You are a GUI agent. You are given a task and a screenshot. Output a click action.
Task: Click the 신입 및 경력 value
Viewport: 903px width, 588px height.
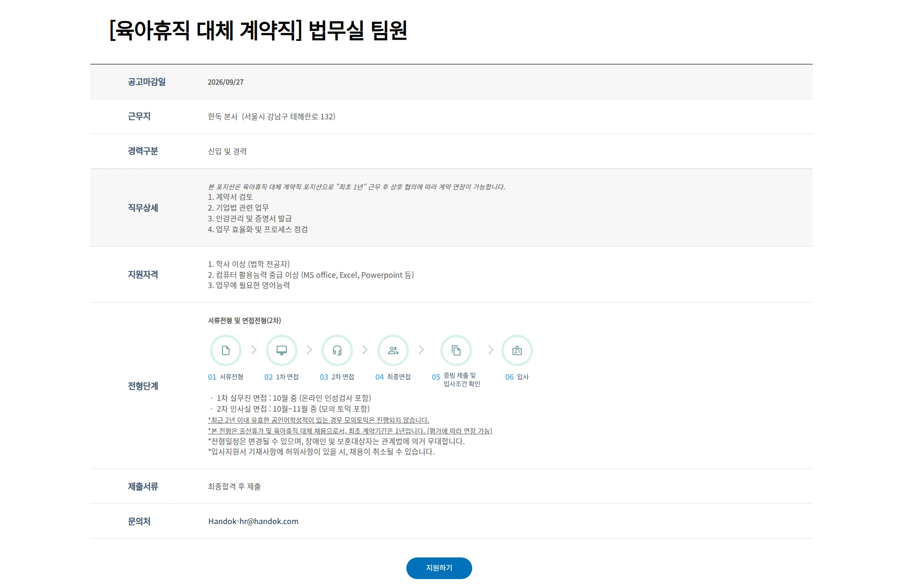[227, 151]
